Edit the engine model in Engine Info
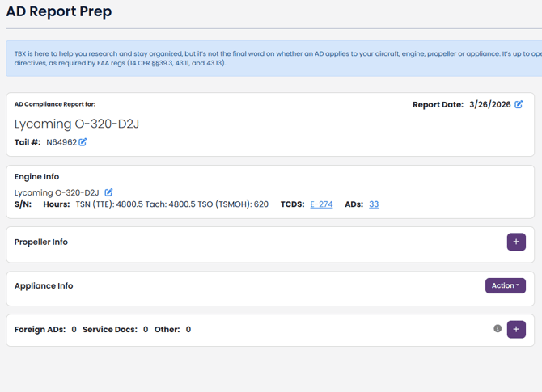This screenshot has height=392, width=542. tap(109, 192)
